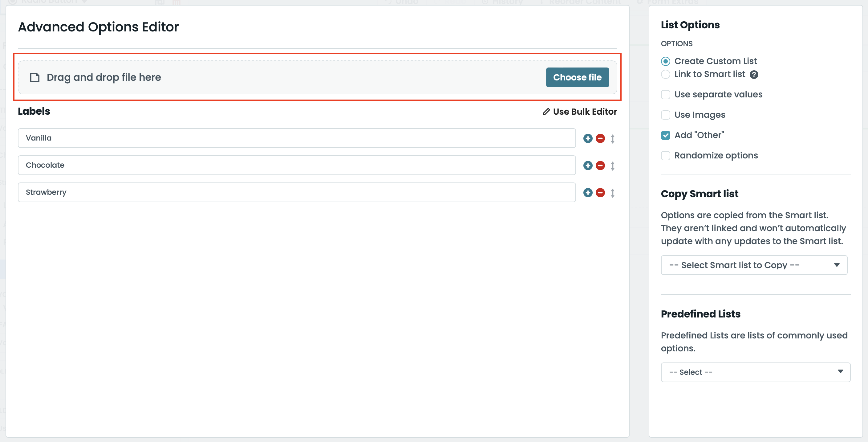Enable the Use separate values checkbox

pos(666,95)
